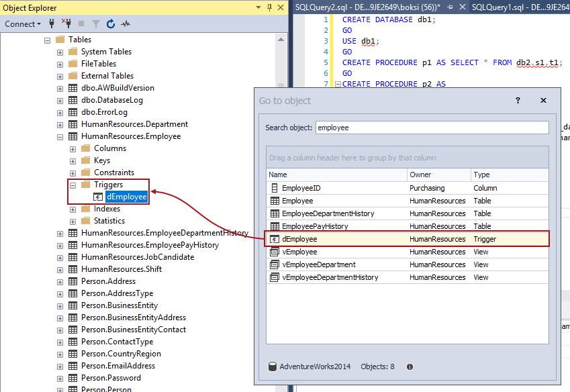This screenshot has width=570, height=392.
Task: Click the Connect Object Explorer plug icon
Action: pos(51,24)
